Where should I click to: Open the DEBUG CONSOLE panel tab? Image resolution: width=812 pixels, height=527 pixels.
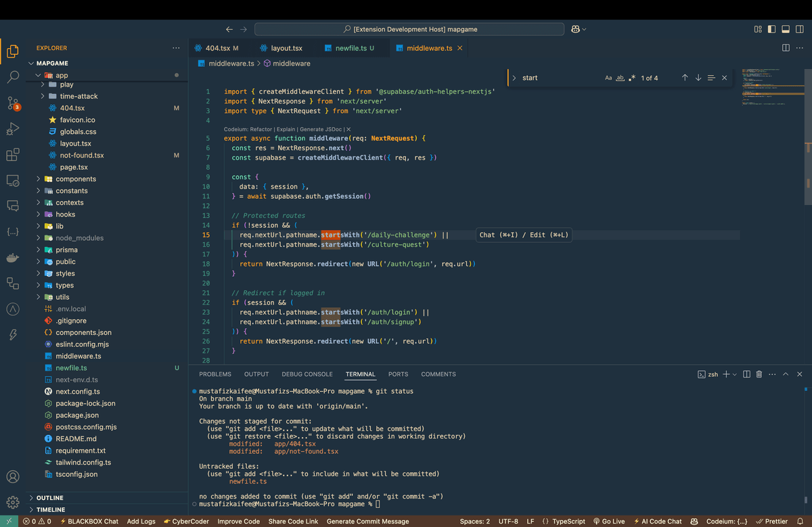coord(307,374)
